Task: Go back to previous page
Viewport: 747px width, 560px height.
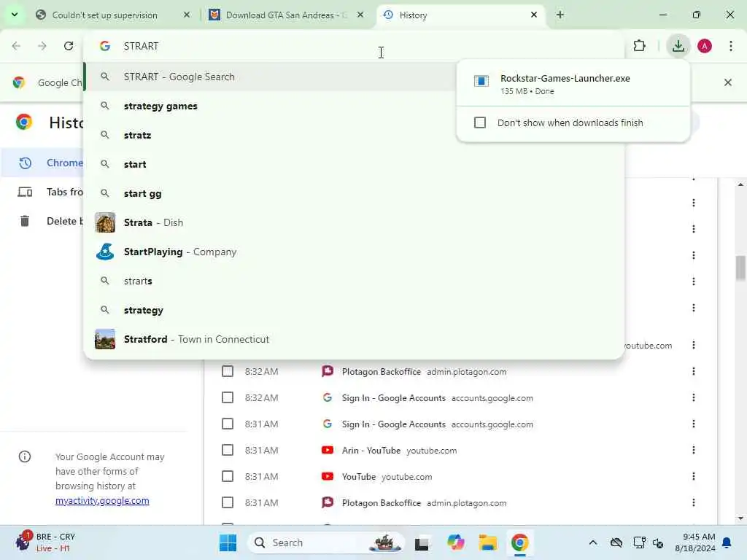Action: (x=16, y=46)
